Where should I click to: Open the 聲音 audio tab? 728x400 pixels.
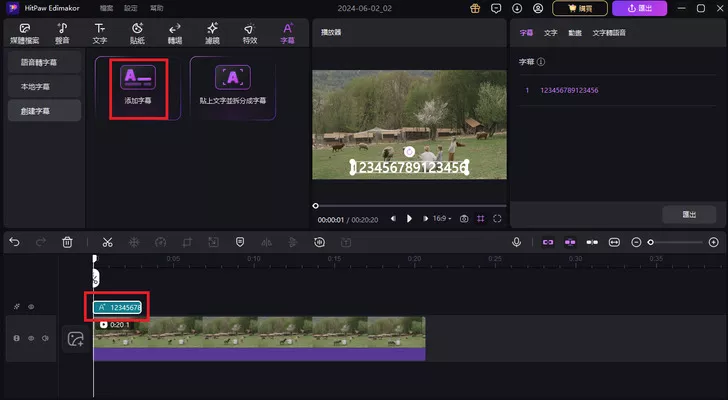[62, 33]
